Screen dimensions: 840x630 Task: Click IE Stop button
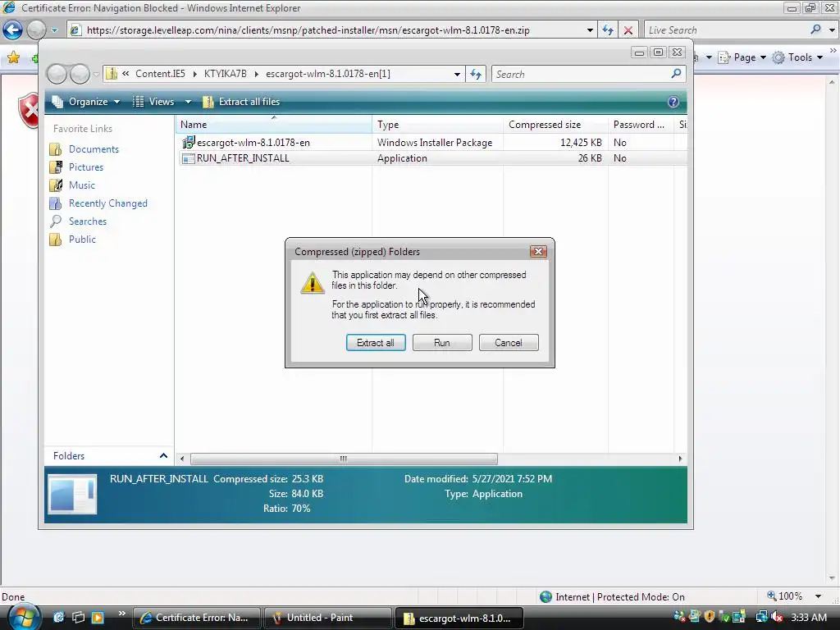tap(628, 30)
